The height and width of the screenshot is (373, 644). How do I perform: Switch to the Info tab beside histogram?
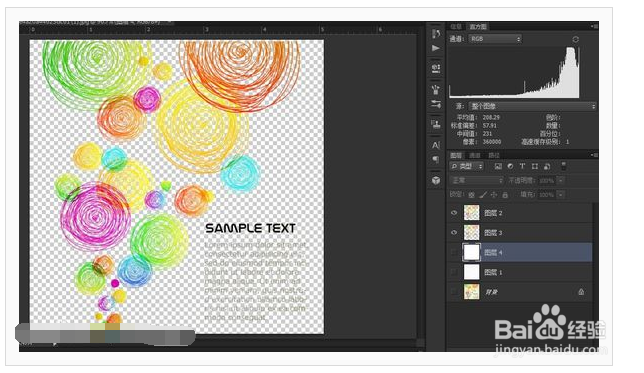456,26
